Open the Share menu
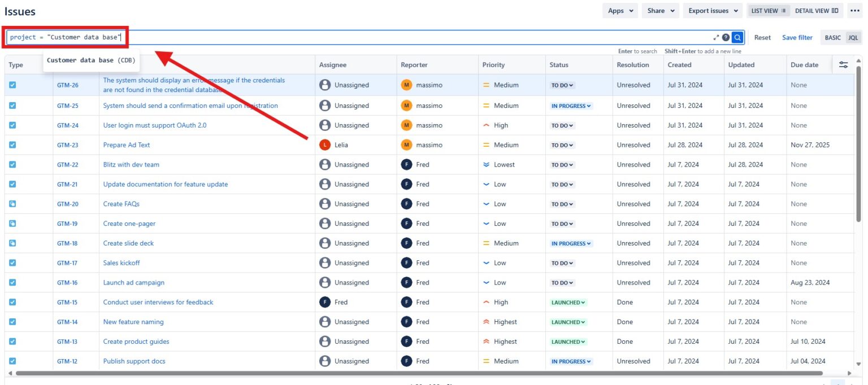This screenshot has height=385, width=868. pos(659,10)
